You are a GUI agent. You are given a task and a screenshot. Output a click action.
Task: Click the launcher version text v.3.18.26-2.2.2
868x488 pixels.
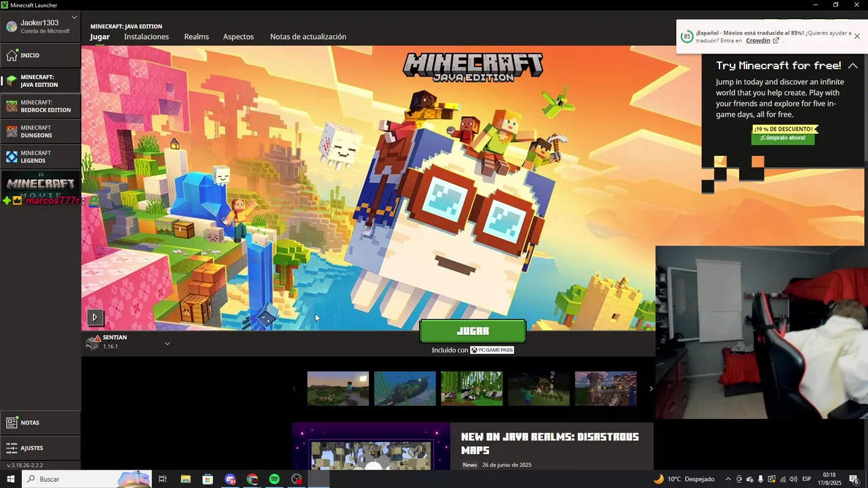(25, 465)
